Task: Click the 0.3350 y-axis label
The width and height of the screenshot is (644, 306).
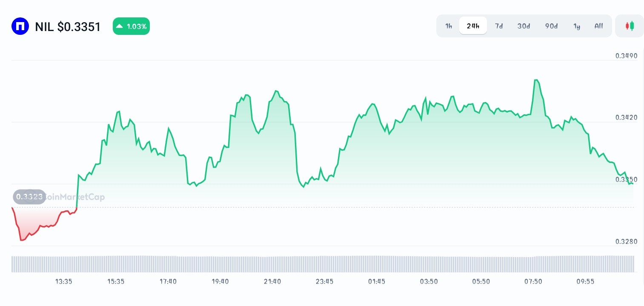Action: pyautogui.click(x=626, y=180)
